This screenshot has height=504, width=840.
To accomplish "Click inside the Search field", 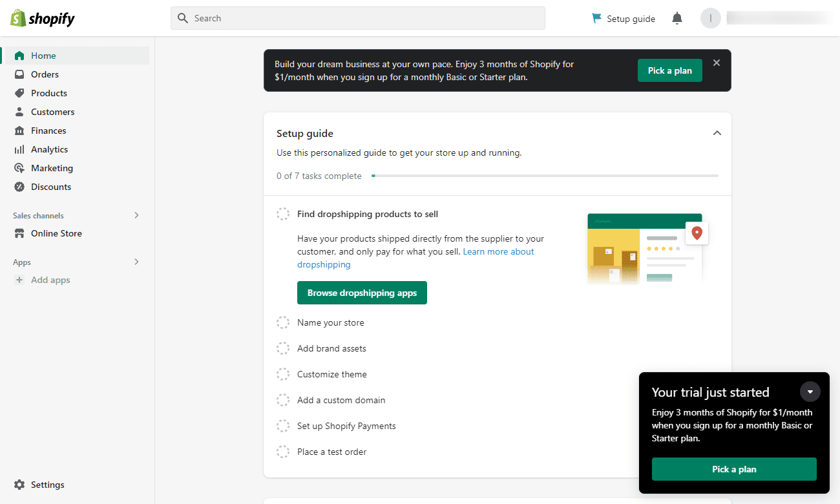I will pyautogui.click(x=357, y=17).
